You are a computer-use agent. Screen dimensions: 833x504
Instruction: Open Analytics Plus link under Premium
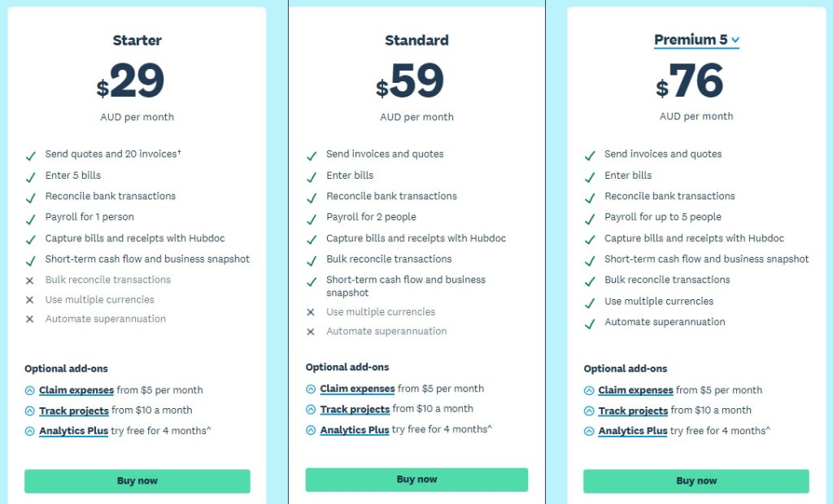[x=633, y=431]
